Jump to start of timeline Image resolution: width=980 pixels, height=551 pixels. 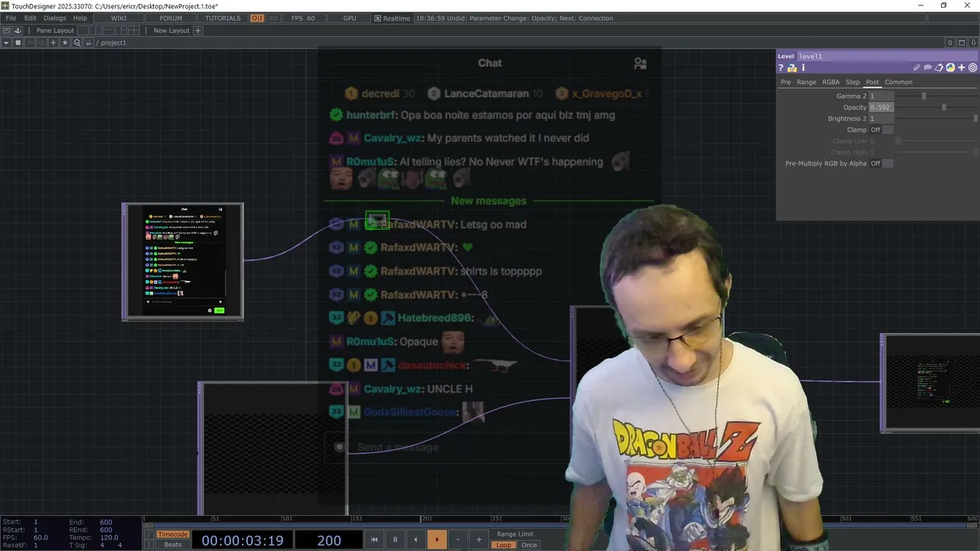pyautogui.click(x=374, y=540)
